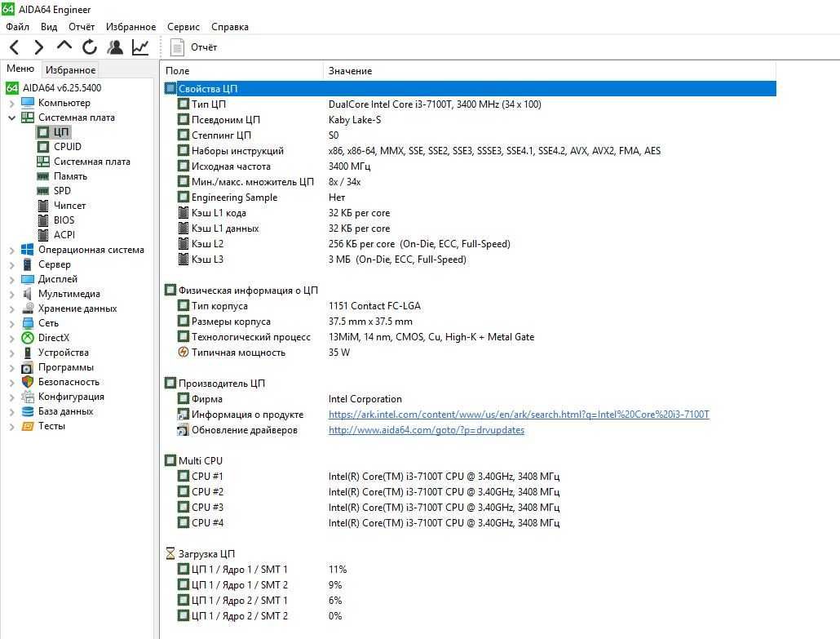Click the AIDA64 v6.25.5400 root icon

(11, 88)
